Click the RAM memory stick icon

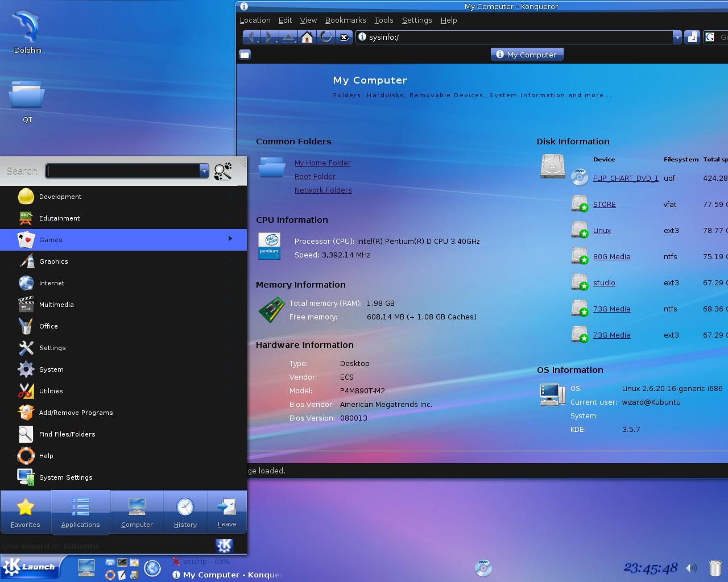(x=271, y=310)
